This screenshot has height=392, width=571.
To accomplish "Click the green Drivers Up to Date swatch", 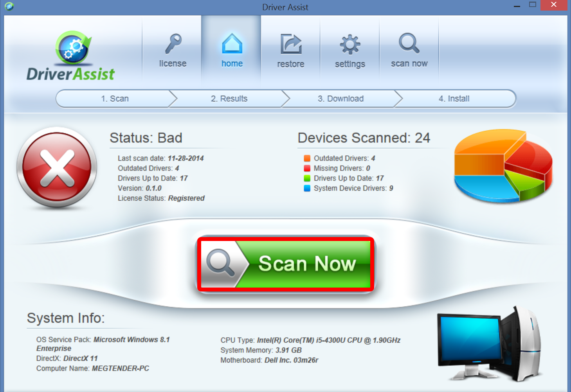I will tap(307, 178).
